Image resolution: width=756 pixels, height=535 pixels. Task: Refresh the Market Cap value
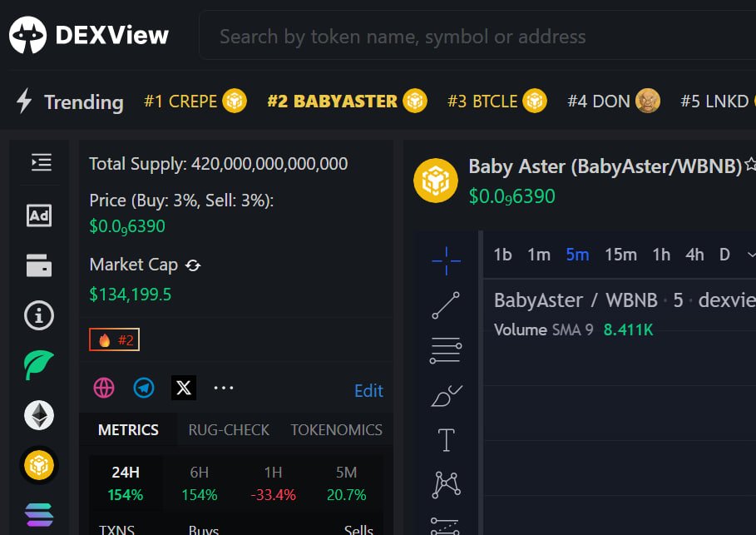click(192, 265)
